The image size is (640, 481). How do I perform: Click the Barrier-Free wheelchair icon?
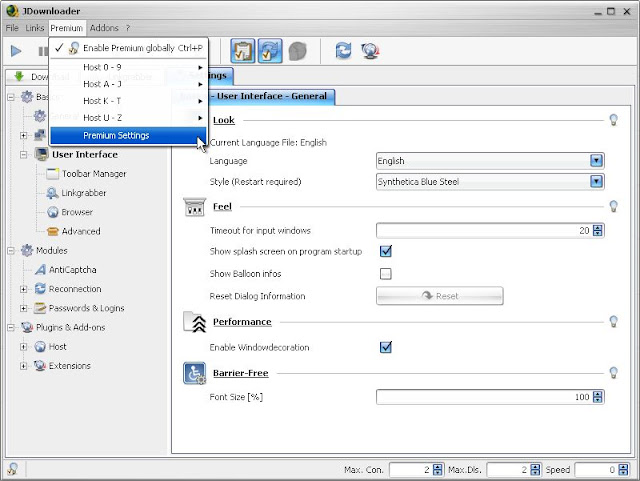(195, 373)
